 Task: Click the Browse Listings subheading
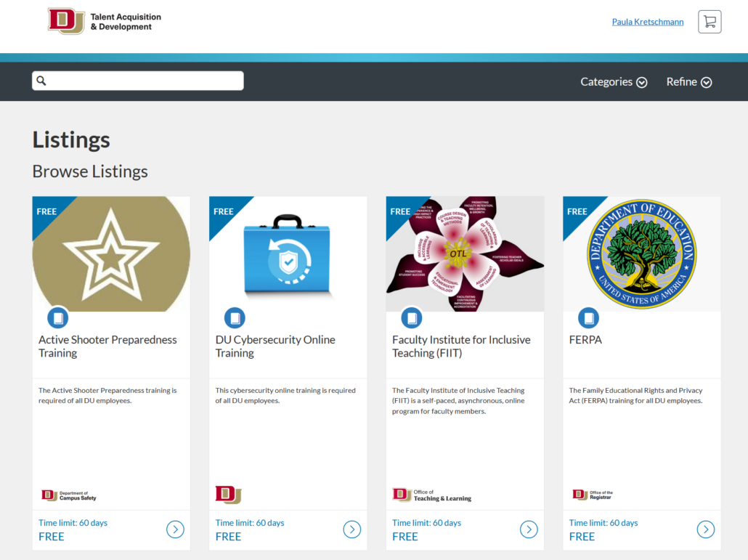click(x=90, y=171)
